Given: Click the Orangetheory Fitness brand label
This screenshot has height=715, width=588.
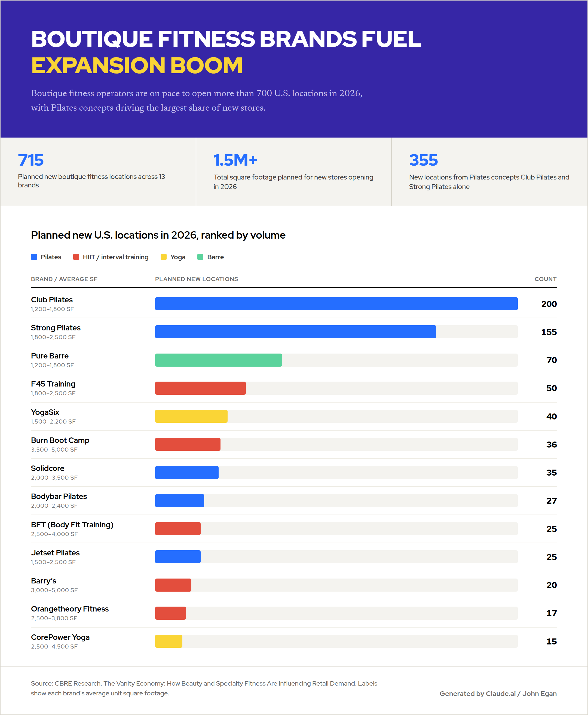Looking at the screenshot, I should (70, 609).
